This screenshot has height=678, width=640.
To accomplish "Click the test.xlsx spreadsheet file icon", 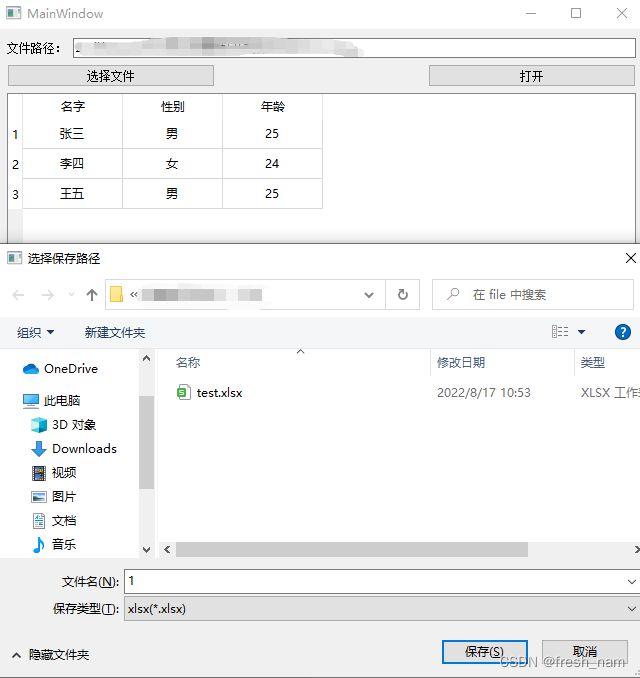I will [183, 392].
